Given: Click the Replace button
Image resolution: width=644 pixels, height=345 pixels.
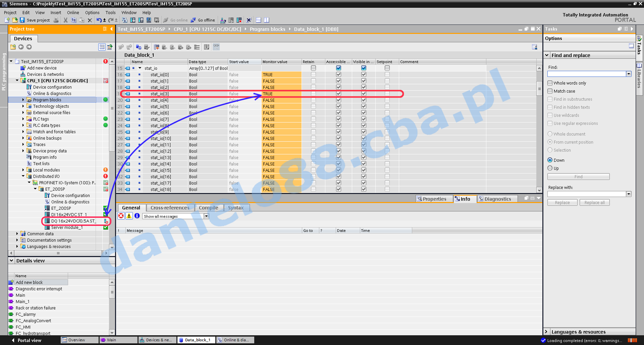Looking at the screenshot, I should (562, 203).
